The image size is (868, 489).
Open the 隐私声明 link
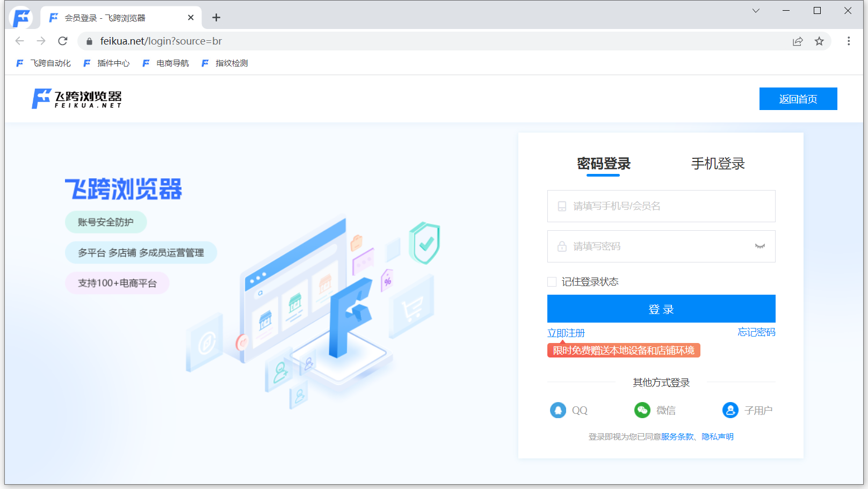point(718,437)
